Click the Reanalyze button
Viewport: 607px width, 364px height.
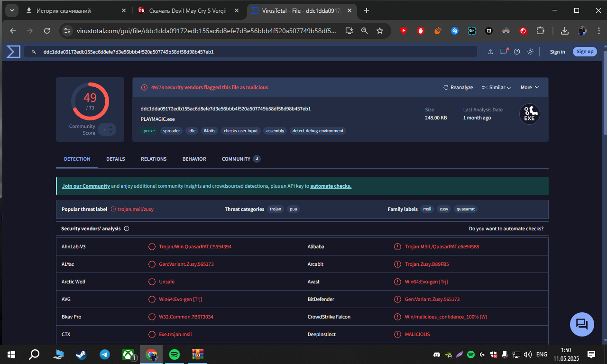[458, 87]
